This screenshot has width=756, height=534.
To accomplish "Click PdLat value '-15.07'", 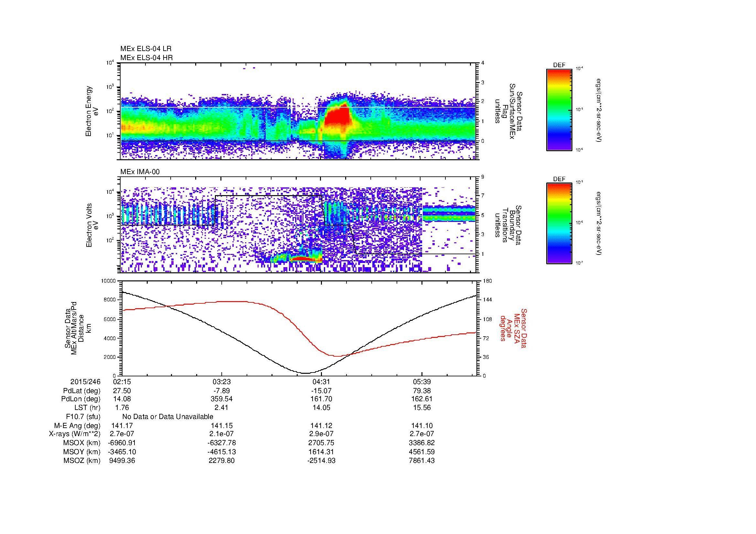I will coord(321,391).
